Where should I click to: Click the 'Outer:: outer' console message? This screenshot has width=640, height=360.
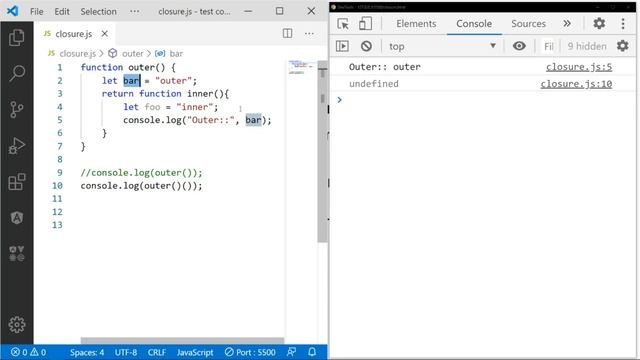[384, 67]
